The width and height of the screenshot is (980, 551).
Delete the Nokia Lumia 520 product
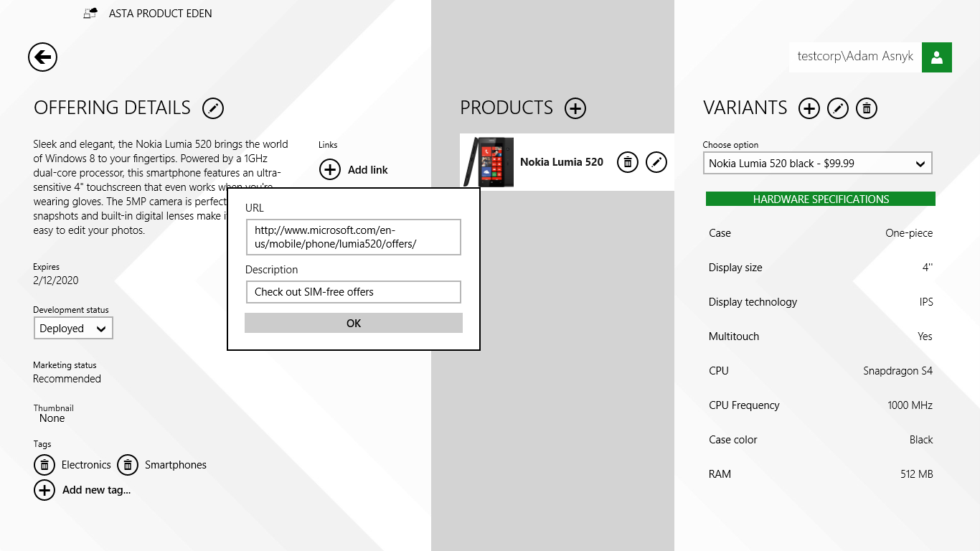point(628,162)
